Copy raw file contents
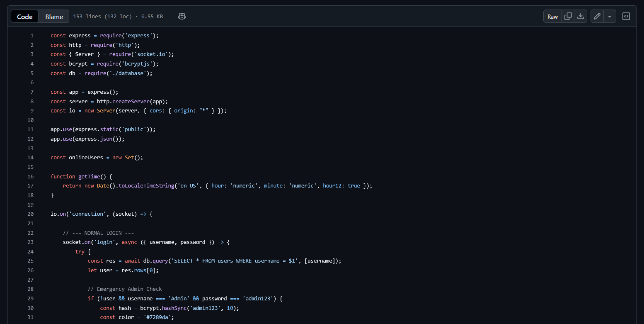The height and width of the screenshot is (324, 644). tap(568, 16)
